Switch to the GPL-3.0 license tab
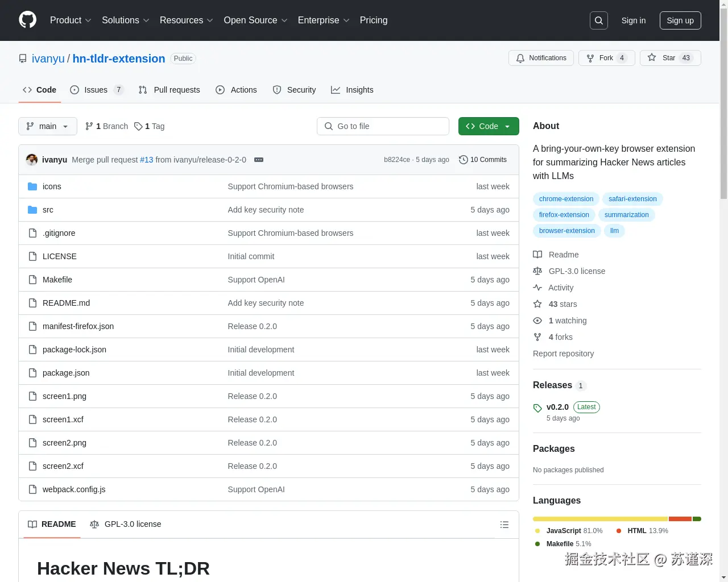728x582 pixels. click(126, 524)
